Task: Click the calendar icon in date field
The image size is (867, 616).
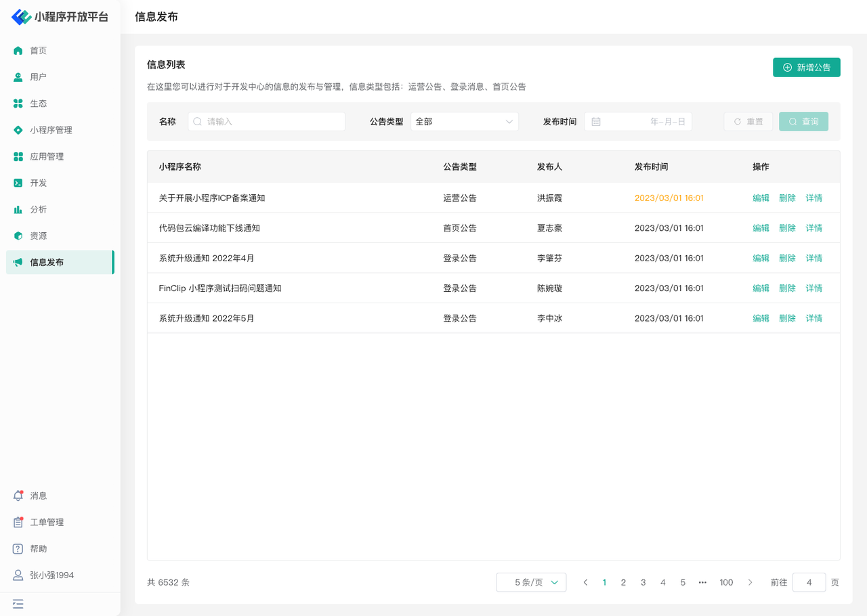Action: pos(596,122)
